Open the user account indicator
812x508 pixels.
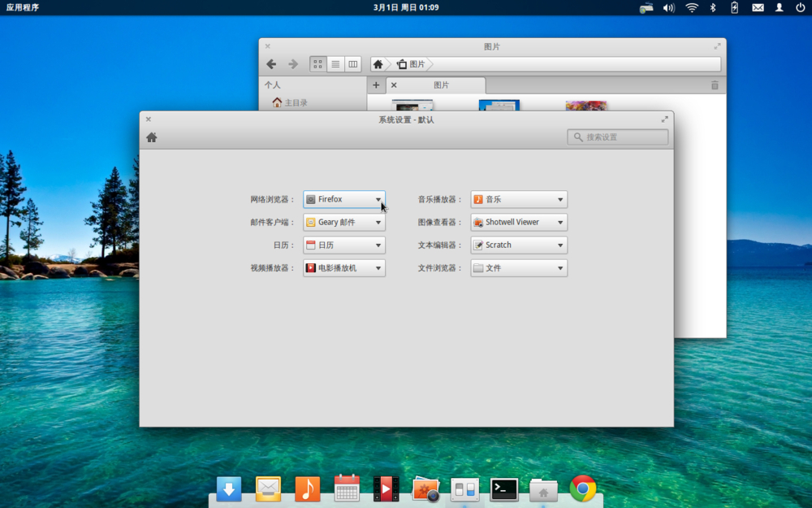pyautogui.click(x=779, y=7)
